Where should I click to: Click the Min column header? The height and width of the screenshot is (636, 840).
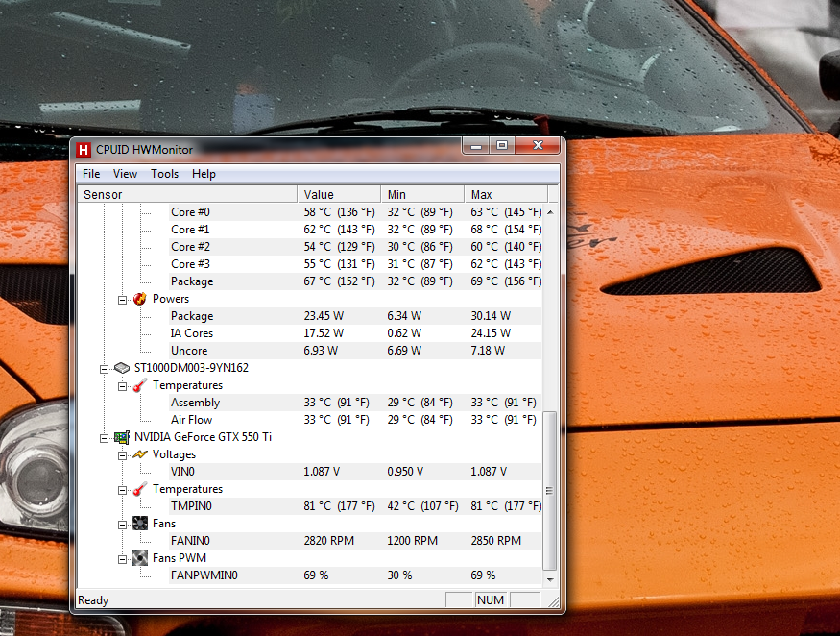click(422, 194)
